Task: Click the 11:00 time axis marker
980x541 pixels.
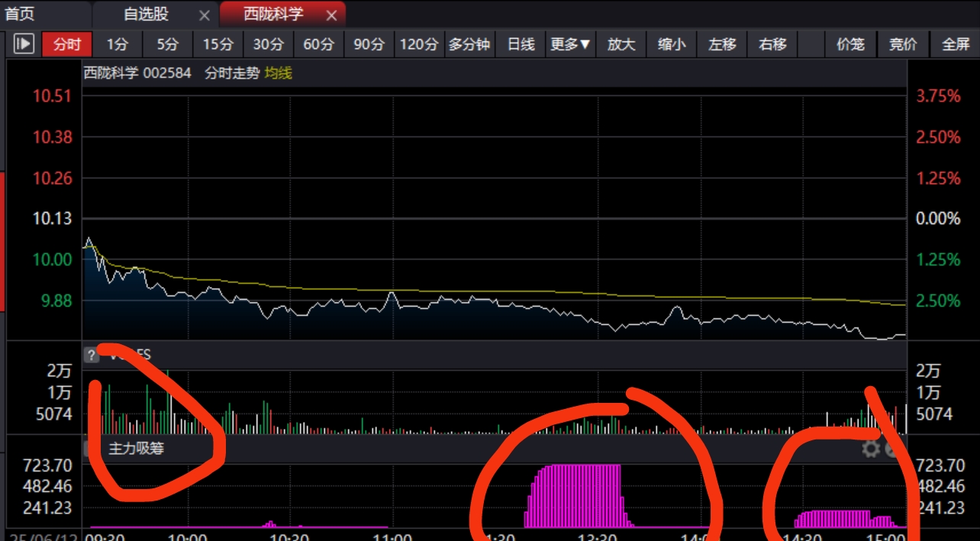Action: tap(393, 536)
